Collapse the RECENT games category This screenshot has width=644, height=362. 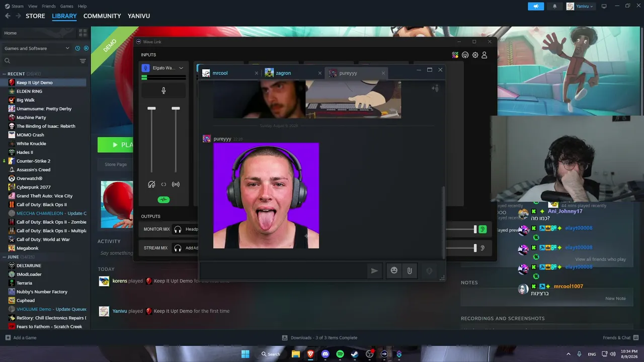[5, 74]
